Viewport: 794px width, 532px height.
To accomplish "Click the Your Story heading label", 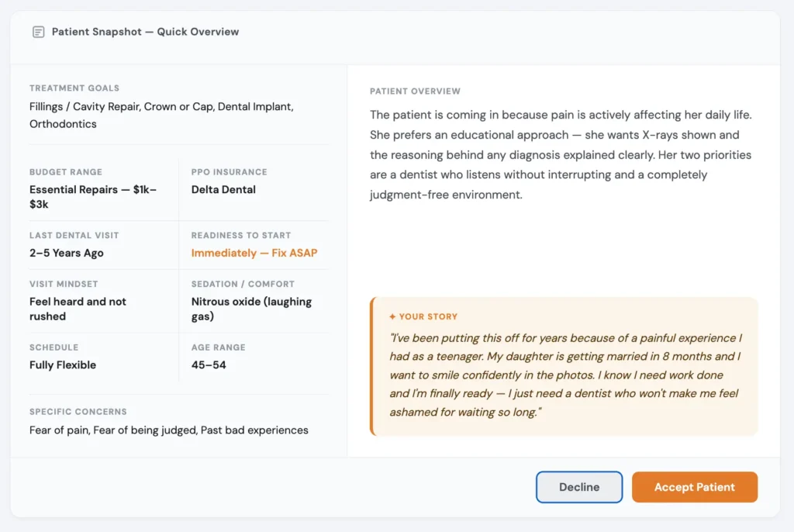I will pyautogui.click(x=428, y=316).
